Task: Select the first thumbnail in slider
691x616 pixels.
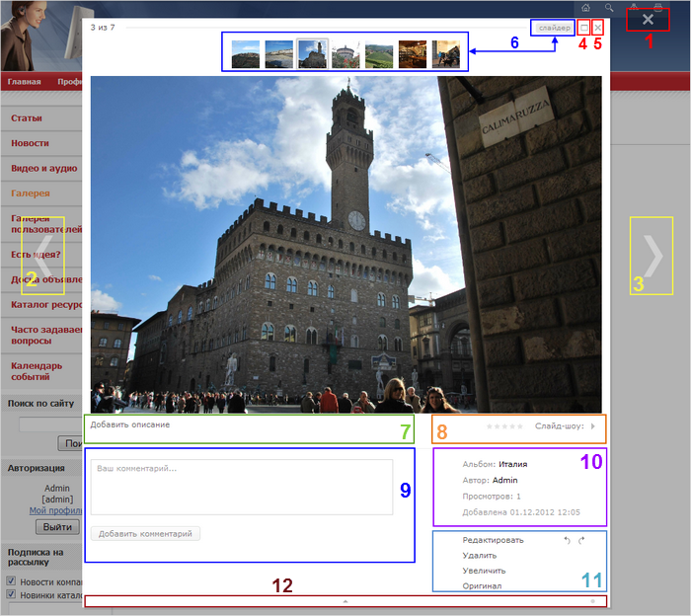Action: pos(246,54)
